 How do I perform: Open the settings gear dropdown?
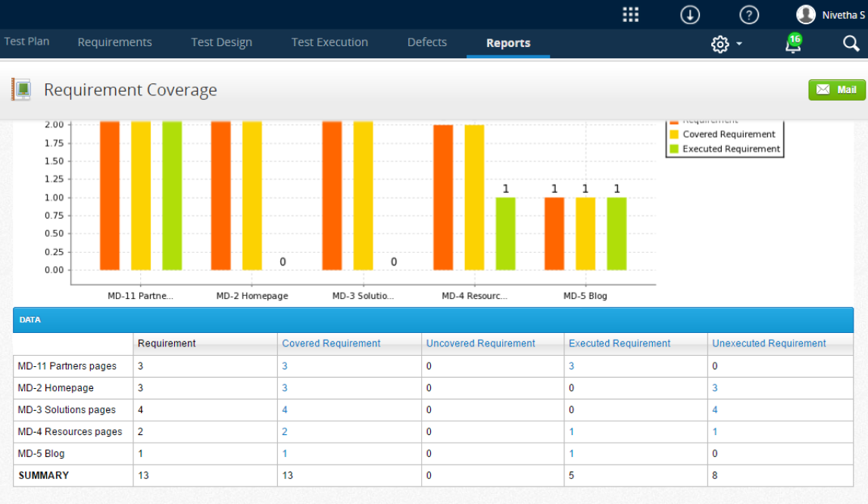[726, 45]
